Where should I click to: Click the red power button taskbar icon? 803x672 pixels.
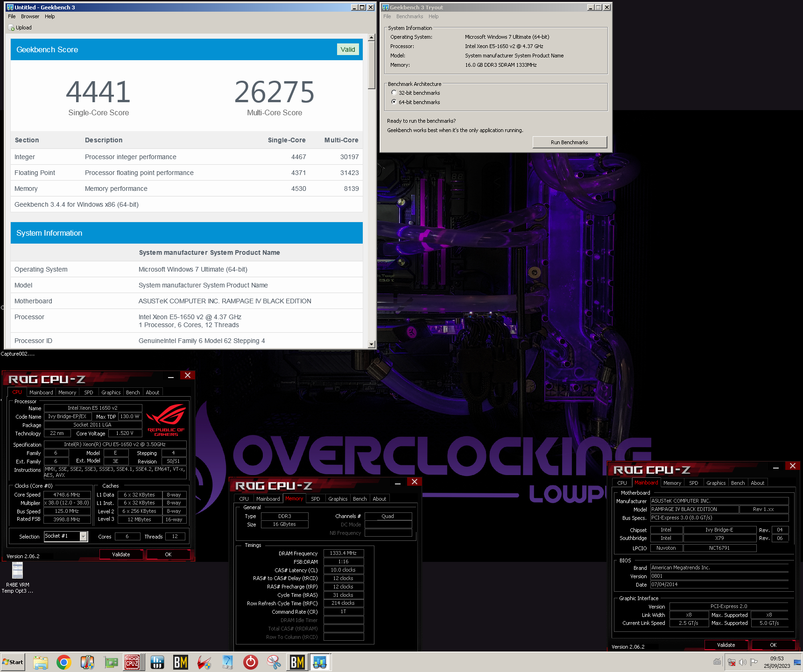[x=251, y=662]
